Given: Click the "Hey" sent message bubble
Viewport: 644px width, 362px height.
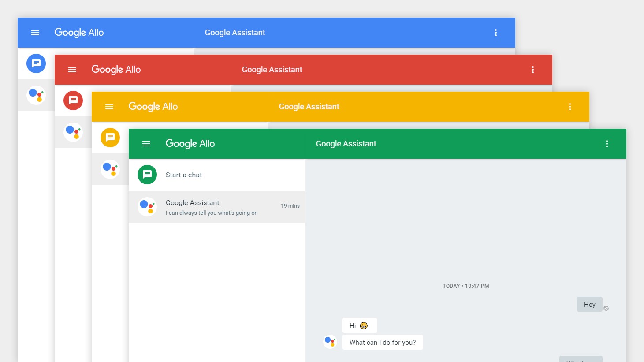Looking at the screenshot, I should (x=589, y=305).
